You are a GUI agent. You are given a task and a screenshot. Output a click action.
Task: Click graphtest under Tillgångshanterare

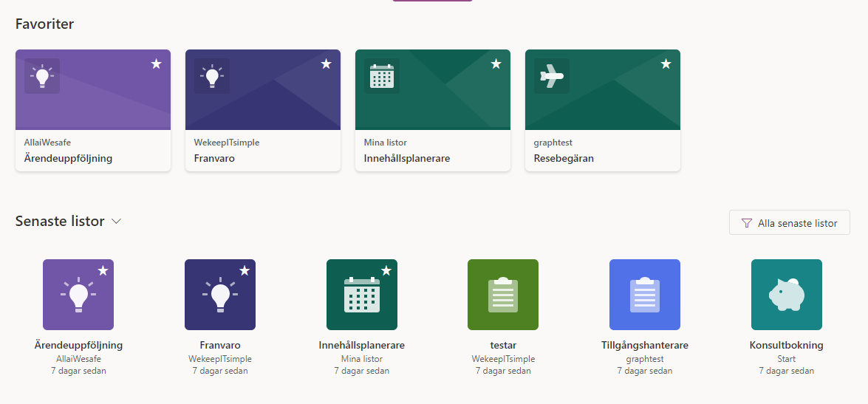click(645, 359)
